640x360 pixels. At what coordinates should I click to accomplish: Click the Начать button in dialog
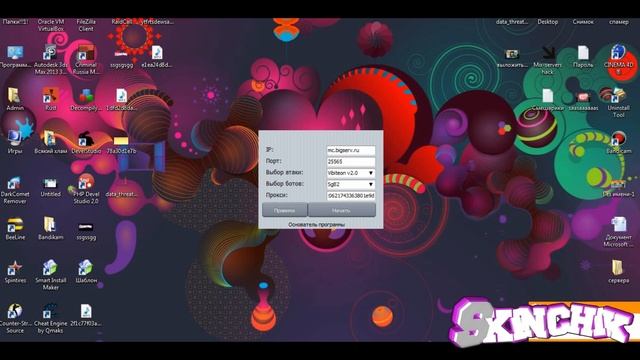pos(342,210)
